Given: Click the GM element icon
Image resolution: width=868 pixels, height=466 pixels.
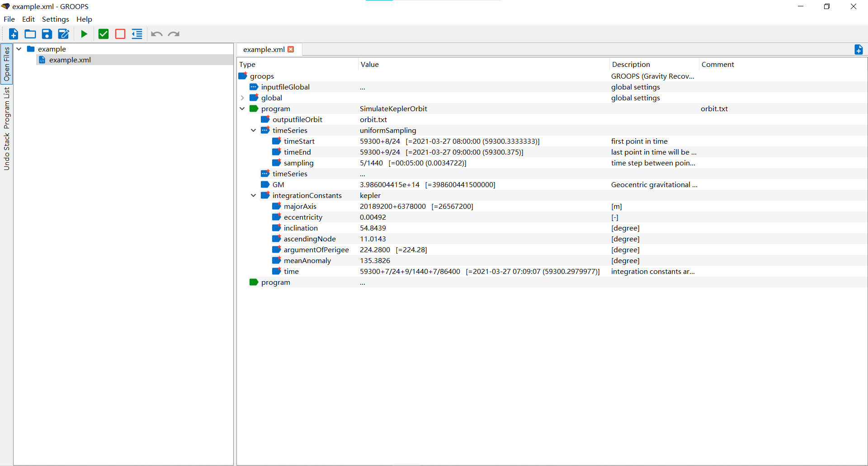Looking at the screenshot, I should 265,184.
